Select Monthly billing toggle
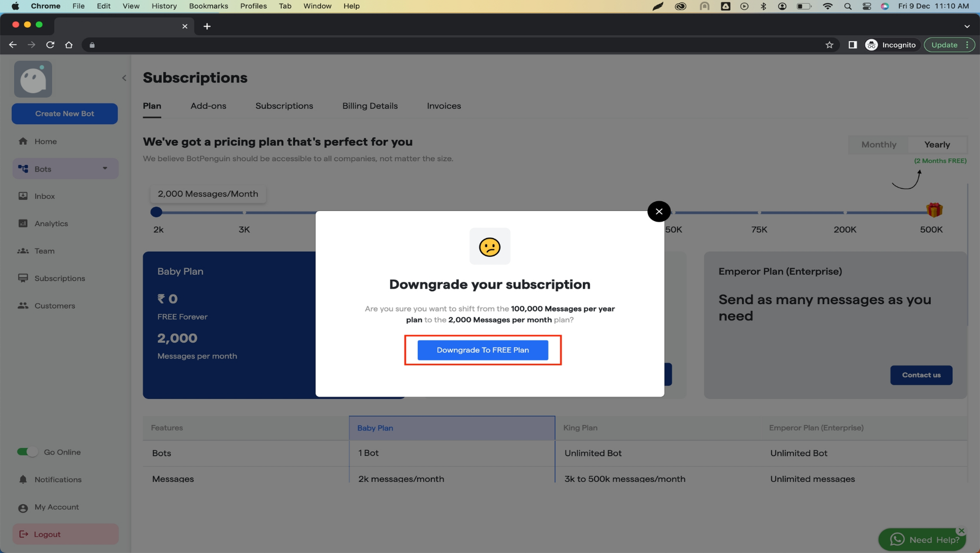980x553 pixels. click(879, 145)
